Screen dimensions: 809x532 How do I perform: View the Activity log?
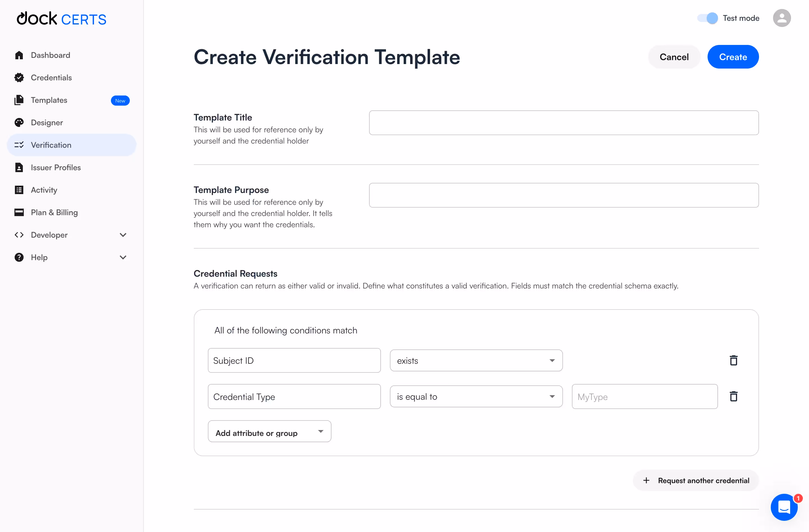click(x=44, y=190)
